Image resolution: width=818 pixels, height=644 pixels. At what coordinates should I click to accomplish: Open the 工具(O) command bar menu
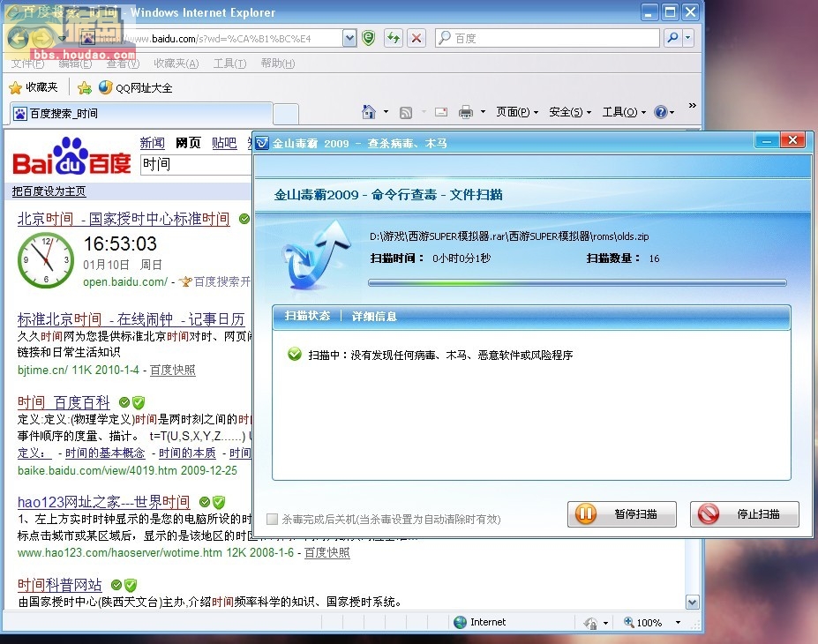pos(624,111)
